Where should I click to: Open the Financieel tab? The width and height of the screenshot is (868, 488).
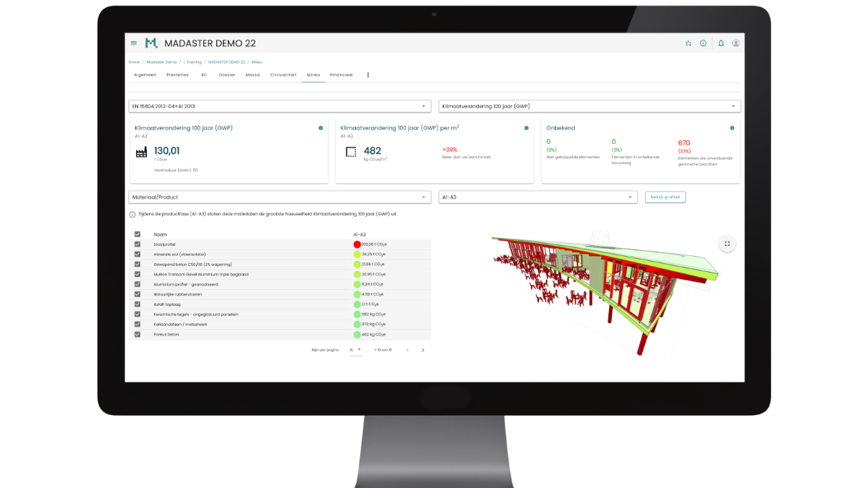click(x=341, y=74)
